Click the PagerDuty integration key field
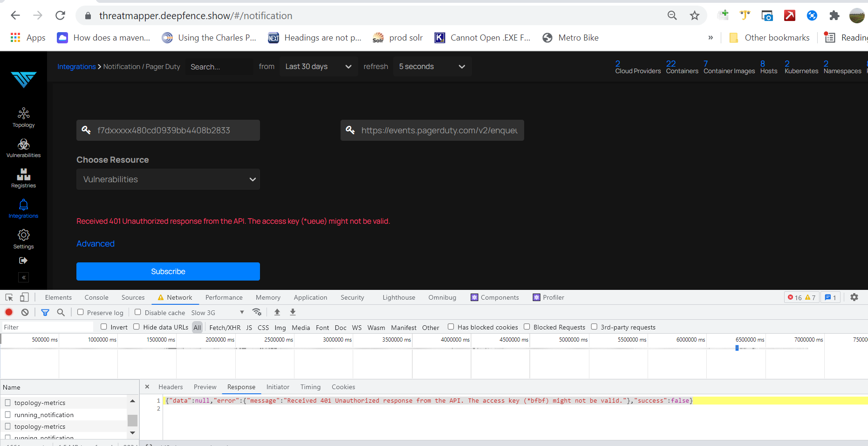 pos(168,130)
